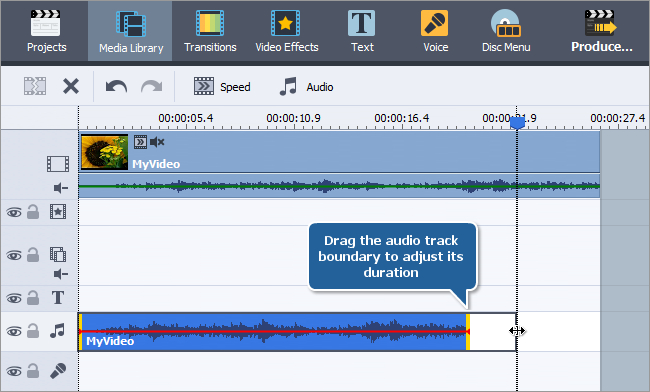Click the red volume line on audio clip
Screen dimensions: 650x392
click(x=274, y=332)
